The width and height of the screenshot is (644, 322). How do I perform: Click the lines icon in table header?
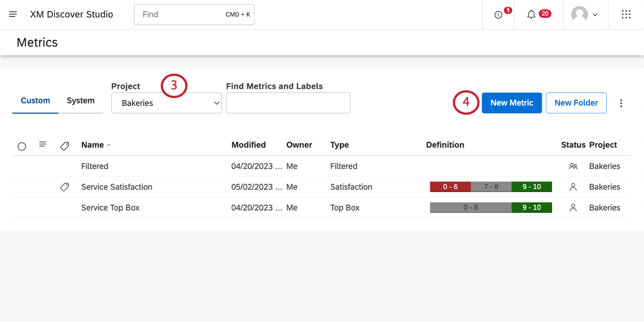[43, 144]
